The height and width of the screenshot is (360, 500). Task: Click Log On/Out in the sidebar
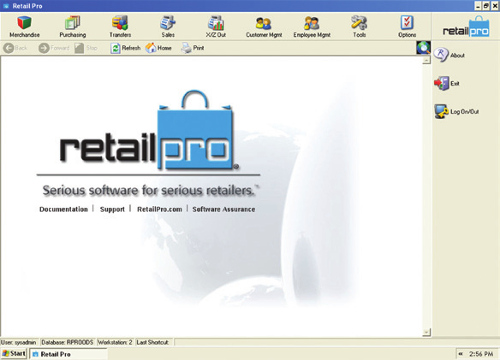click(456, 112)
